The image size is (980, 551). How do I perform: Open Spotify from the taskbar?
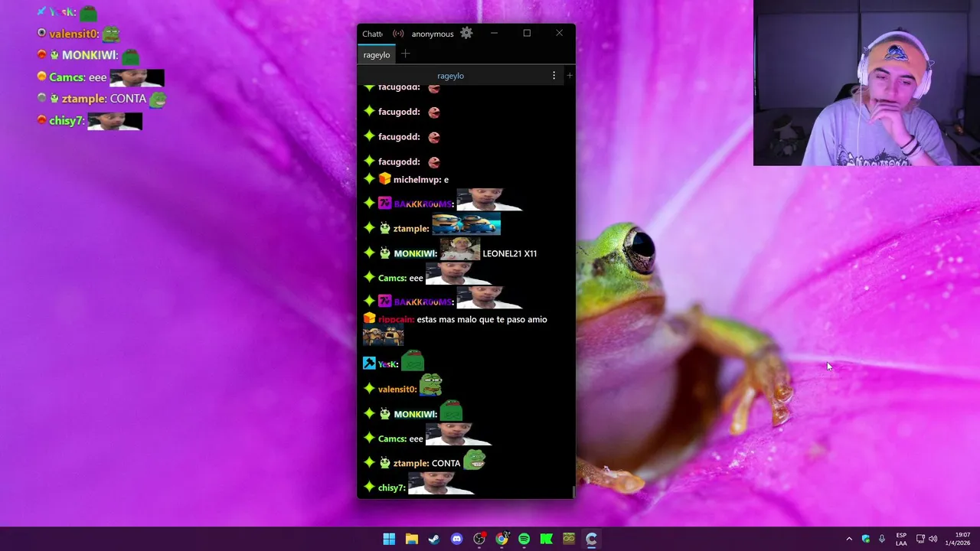coord(524,539)
